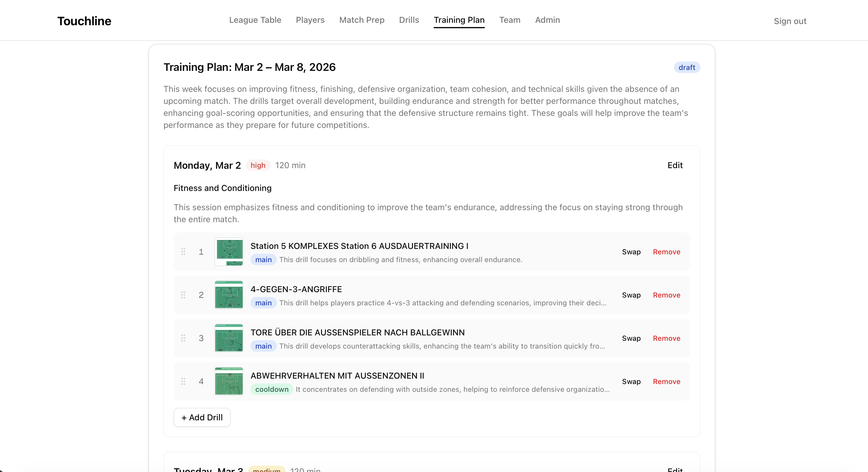Image resolution: width=868 pixels, height=472 pixels.
Task: Open the Players page
Action: 310,20
